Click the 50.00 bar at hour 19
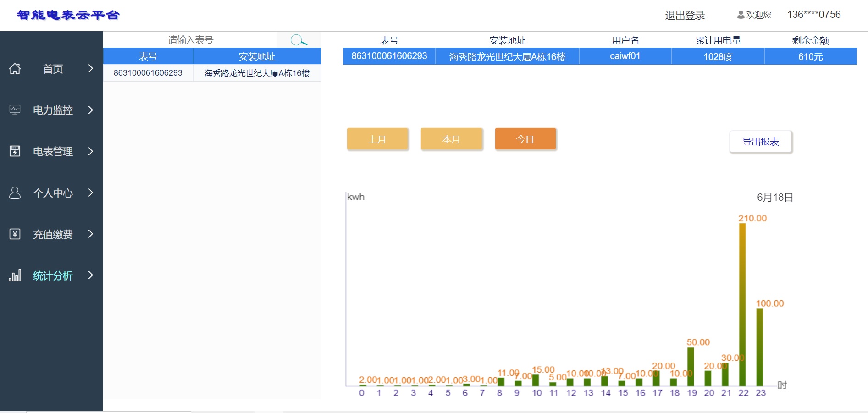The height and width of the screenshot is (413, 868). coord(691,367)
